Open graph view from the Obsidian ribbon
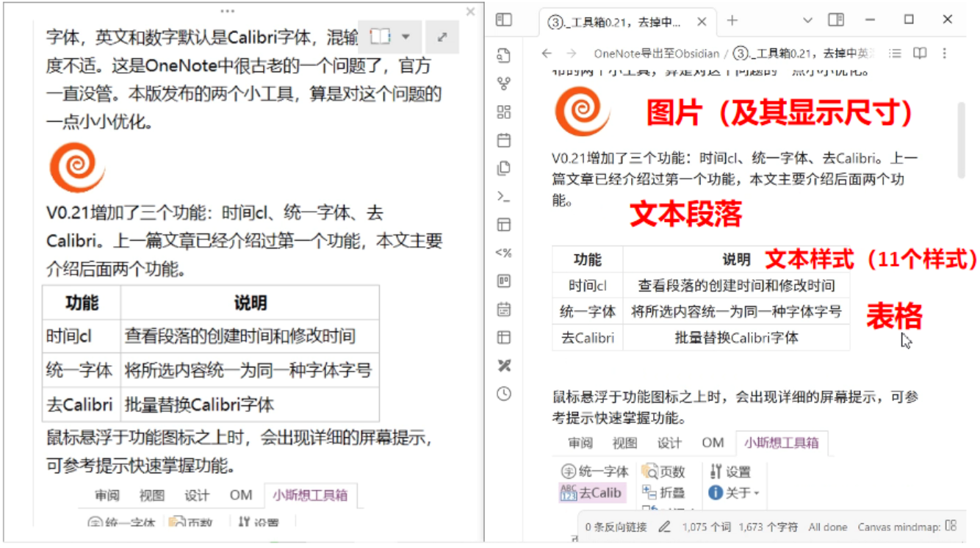Viewport: 980px width, 548px height. 504,84
